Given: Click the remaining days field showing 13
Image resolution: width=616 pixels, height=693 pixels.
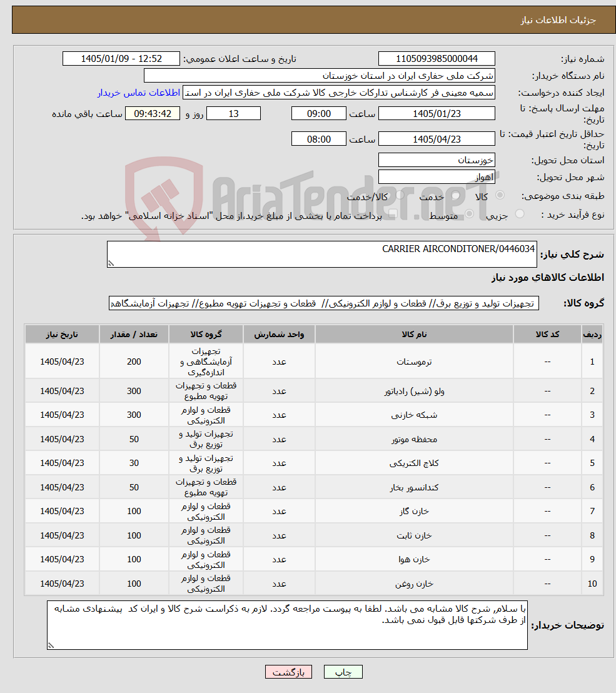Looking at the screenshot, I should [x=233, y=114].
